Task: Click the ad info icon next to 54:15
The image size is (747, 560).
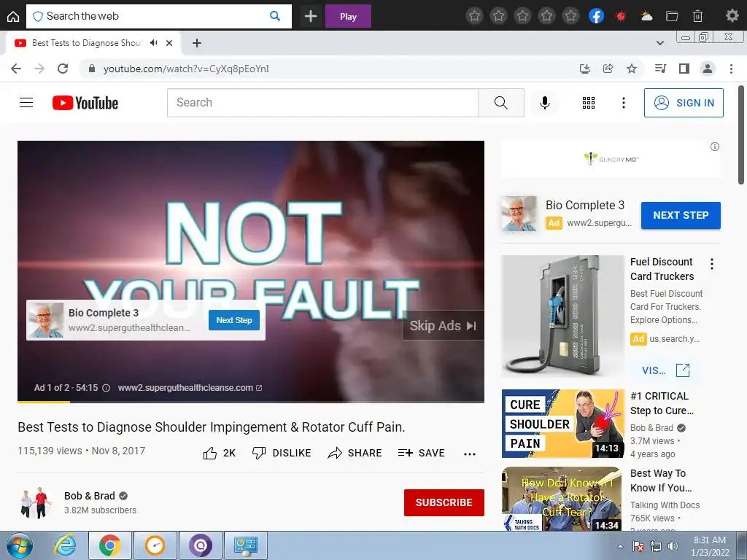Action: (x=107, y=388)
